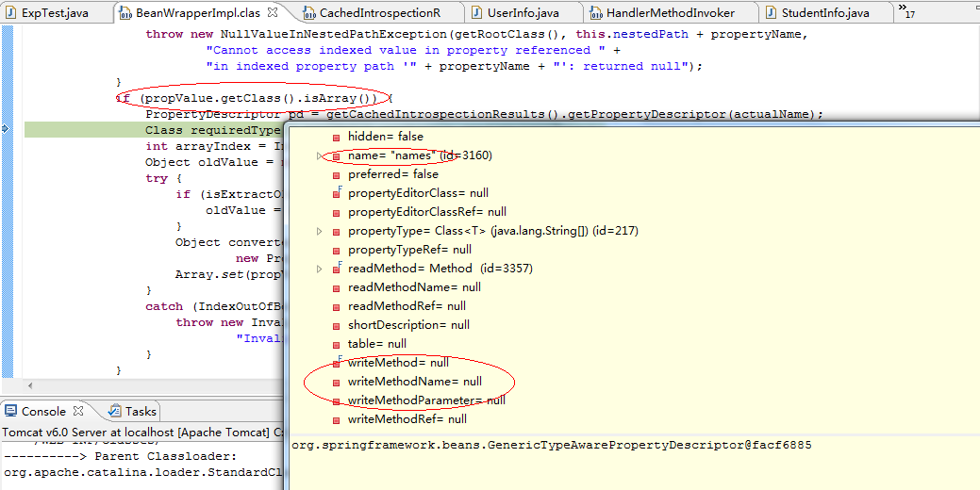Click the field icon beside preferred= false
This screenshot has width=980, height=490.
tap(336, 174)
